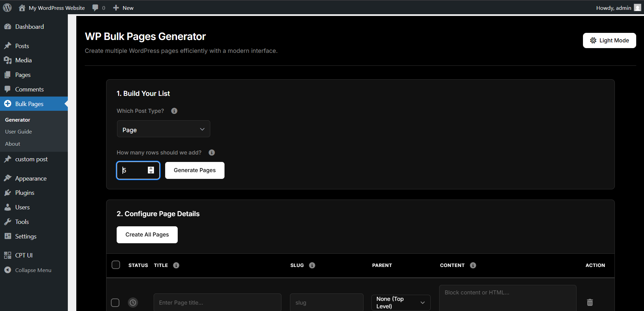
Task: Select the Plugins plug icon
Action: (x=8, y=192)
